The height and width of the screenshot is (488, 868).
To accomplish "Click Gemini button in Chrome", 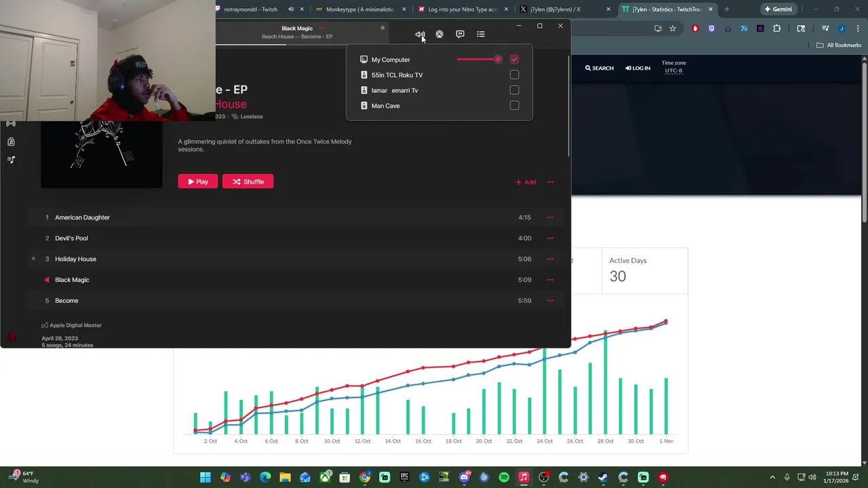I will click(x=778, y=9).
